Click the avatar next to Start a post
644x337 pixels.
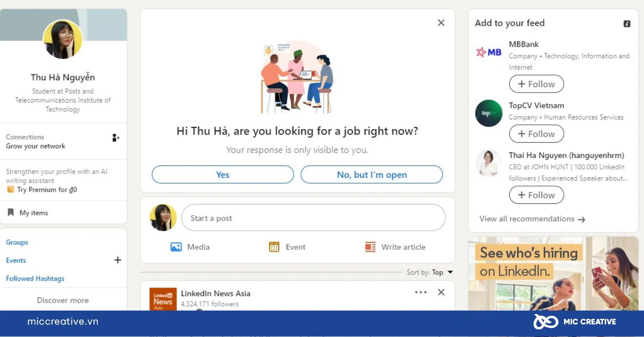(163, 218)
